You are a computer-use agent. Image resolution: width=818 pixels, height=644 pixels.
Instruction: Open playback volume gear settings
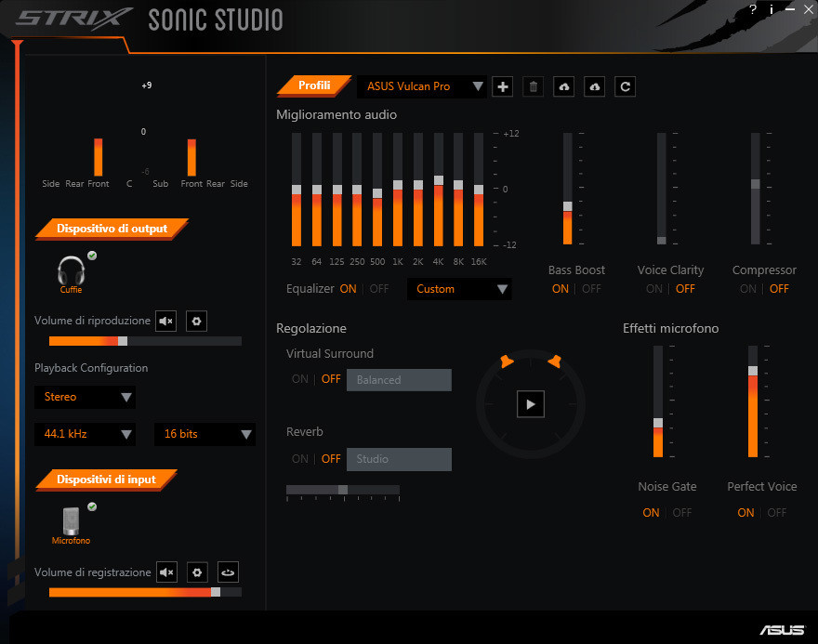(196, 322)
